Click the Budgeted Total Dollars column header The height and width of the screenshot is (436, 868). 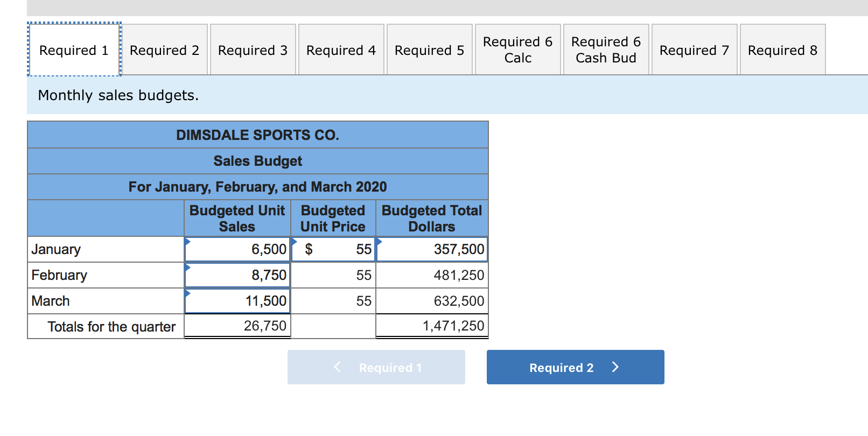coord(432,218)
